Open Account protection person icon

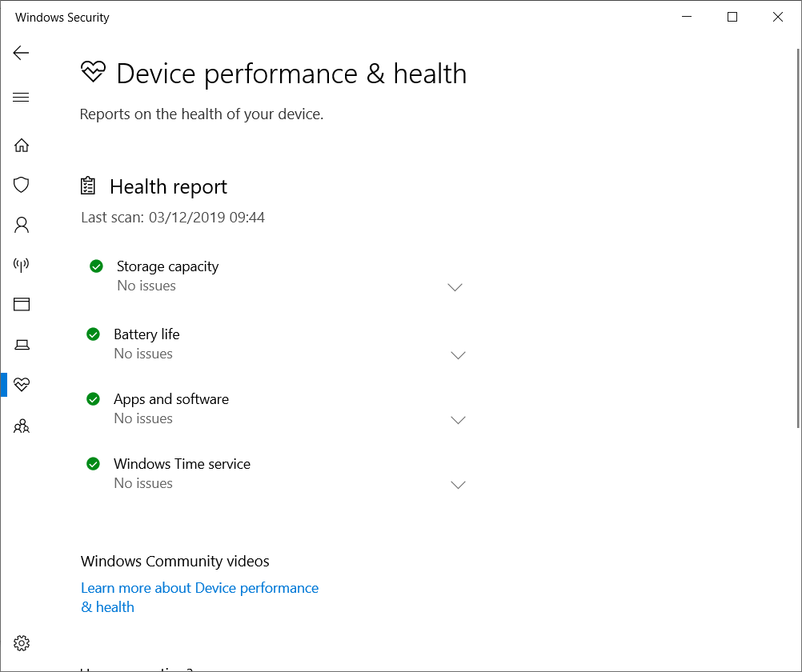[x=22, y=225]
